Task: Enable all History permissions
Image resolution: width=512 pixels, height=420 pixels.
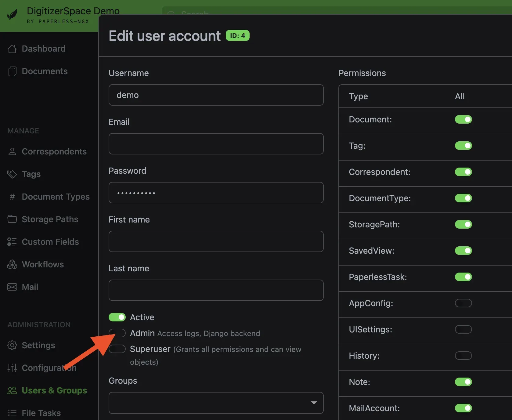Action: tap(463, 356)
